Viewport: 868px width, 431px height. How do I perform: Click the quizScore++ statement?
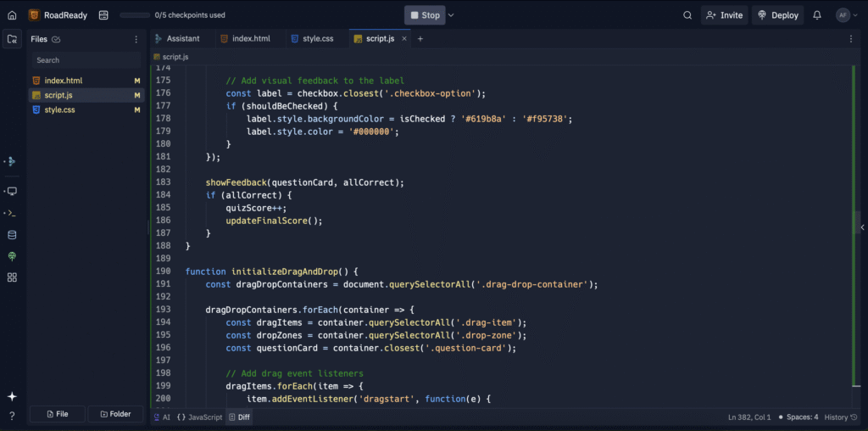(256, 208)
